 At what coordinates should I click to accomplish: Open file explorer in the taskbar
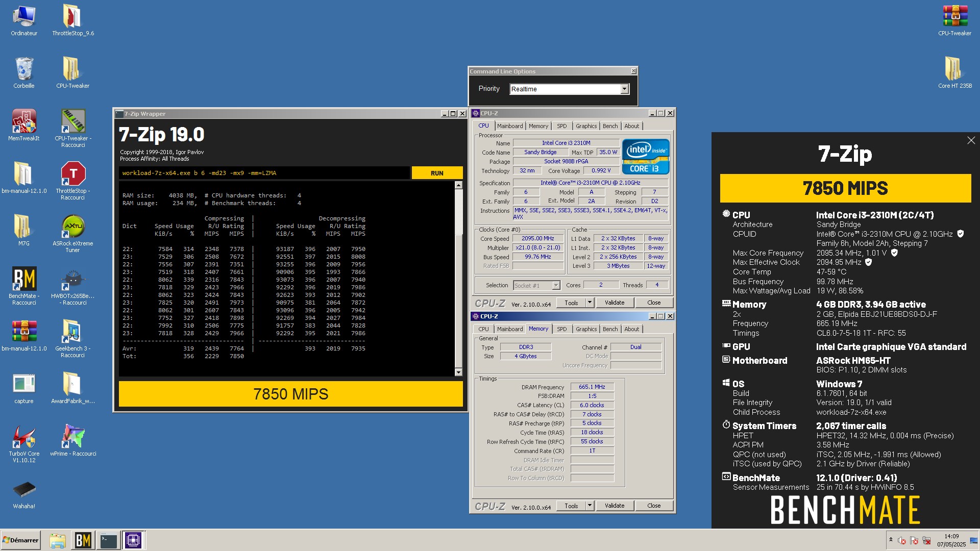click(x=58, y=540)
